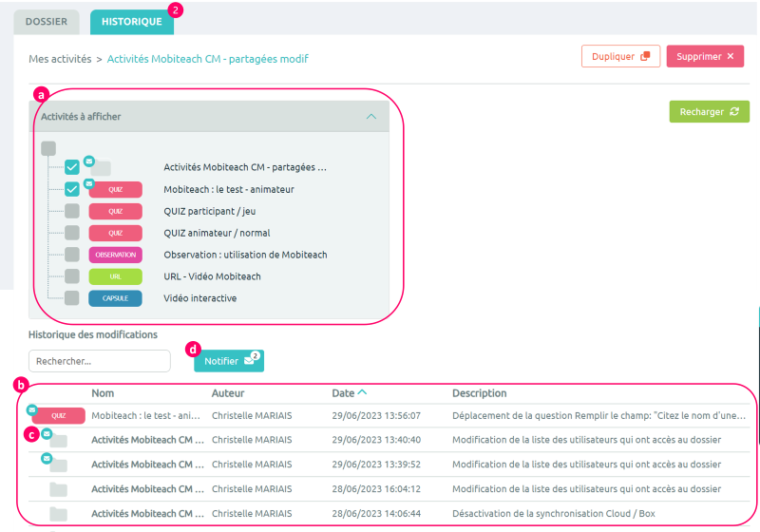Click envelope icon on the 13:56:07 history row
The width and height of the screenshot is (760, 532).
point(32,409)
